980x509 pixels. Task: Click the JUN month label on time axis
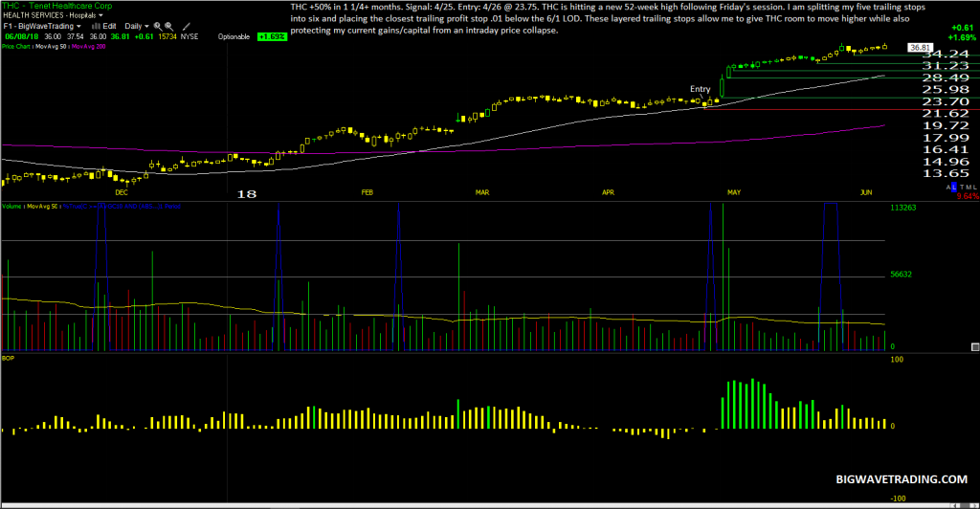tap(865, 192)
